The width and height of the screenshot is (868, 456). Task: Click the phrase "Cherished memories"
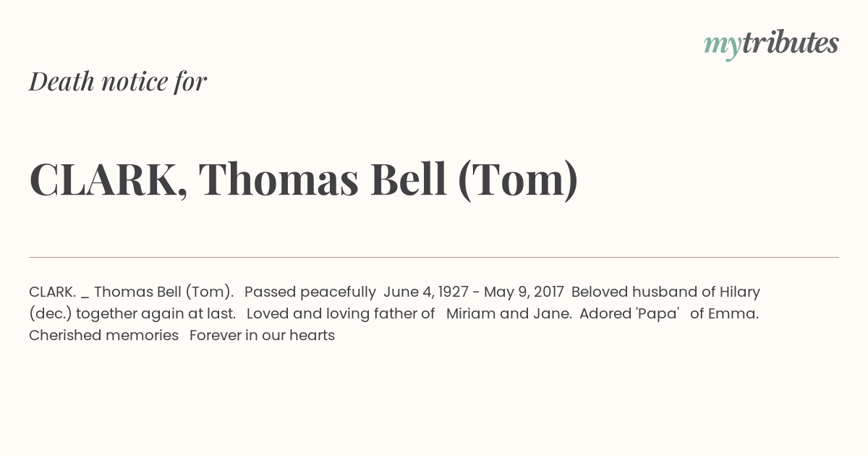[x=103, y=336]
